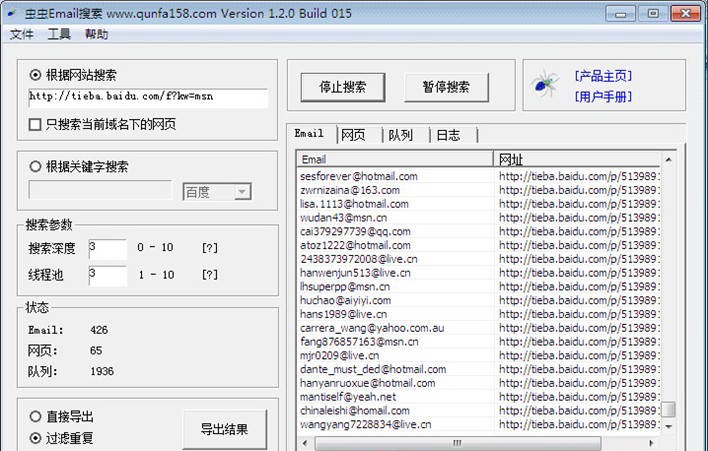Enable 只搜索当前域名下的网页 checkbox
The image size is (708, 451).
(37, 125)
